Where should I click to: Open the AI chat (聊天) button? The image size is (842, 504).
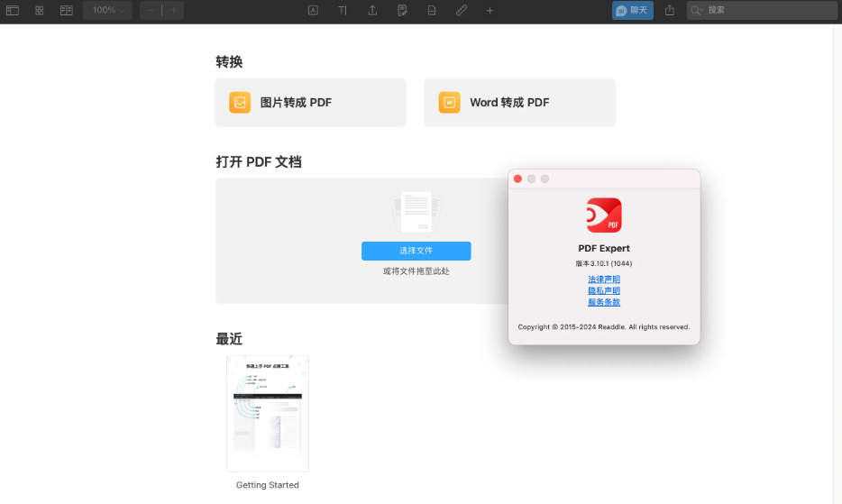point(633,10)
